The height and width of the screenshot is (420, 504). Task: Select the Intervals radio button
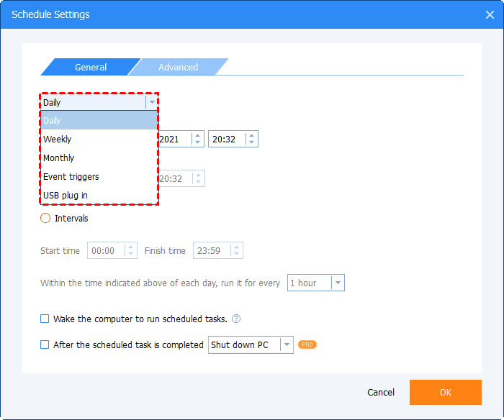[45, 218]
